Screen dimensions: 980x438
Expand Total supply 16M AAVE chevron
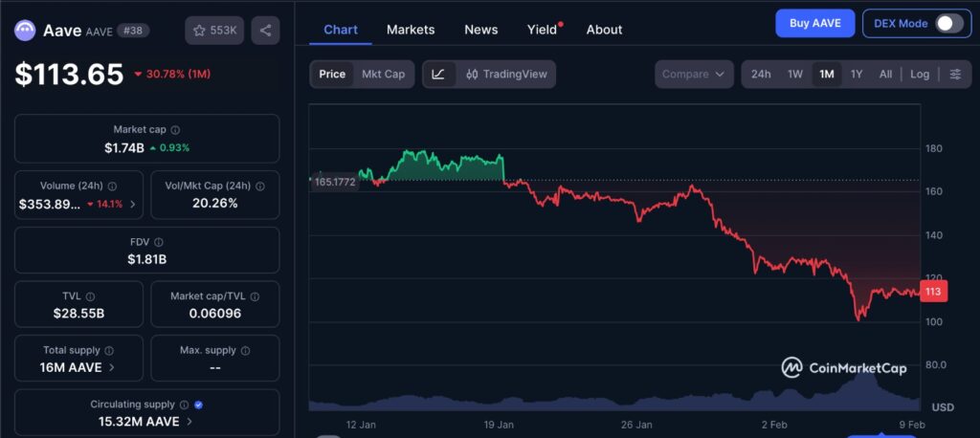112,367
